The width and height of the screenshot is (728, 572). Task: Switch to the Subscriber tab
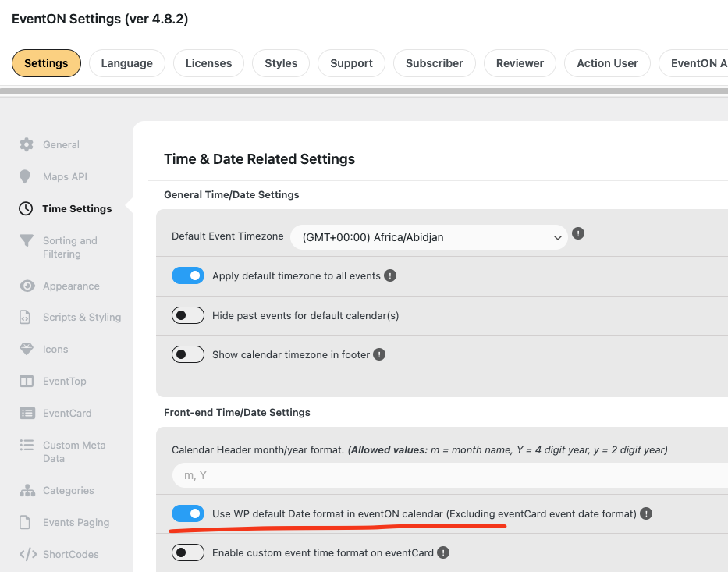435,63
